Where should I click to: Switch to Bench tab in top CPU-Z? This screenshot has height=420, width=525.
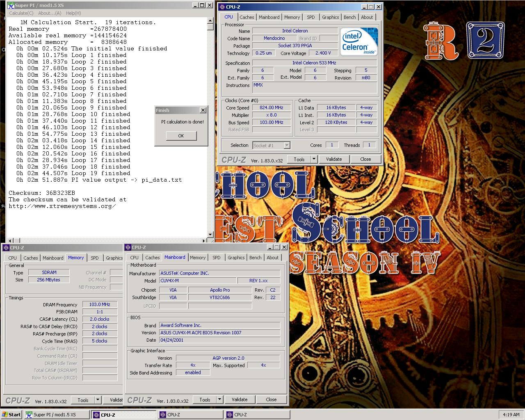(x=350, y=17)
